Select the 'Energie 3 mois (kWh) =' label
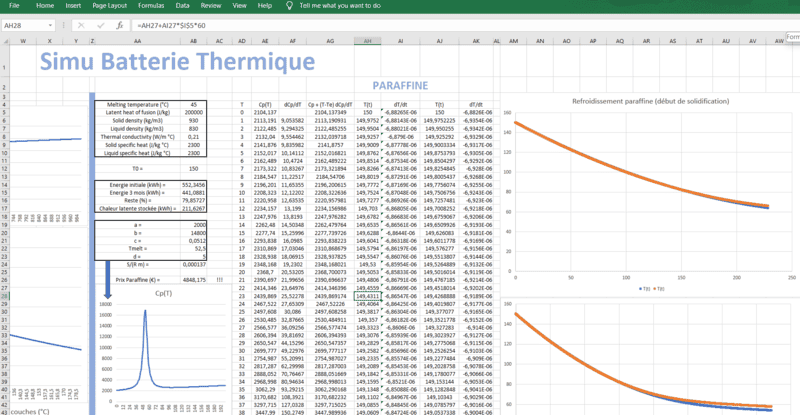The image size is (800, 415). tap(138, 193)
